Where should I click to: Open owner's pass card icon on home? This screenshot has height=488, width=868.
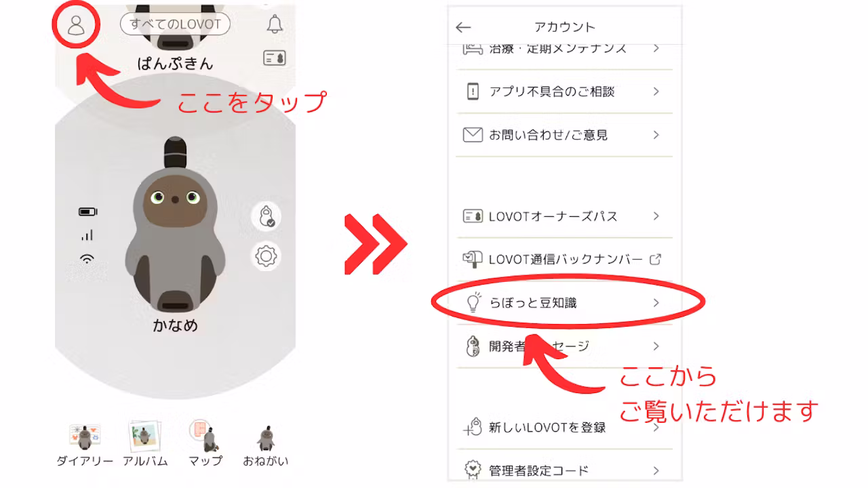[x=274, y=58]
